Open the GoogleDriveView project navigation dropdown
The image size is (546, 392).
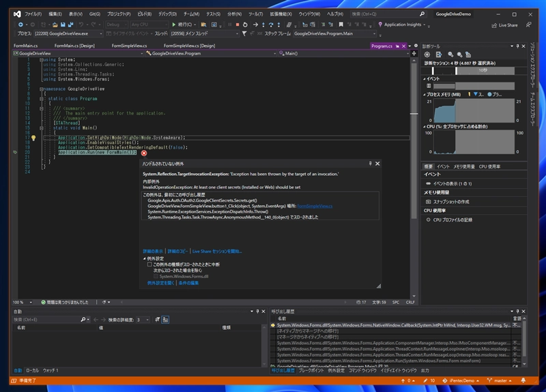[x=78, y=54]
